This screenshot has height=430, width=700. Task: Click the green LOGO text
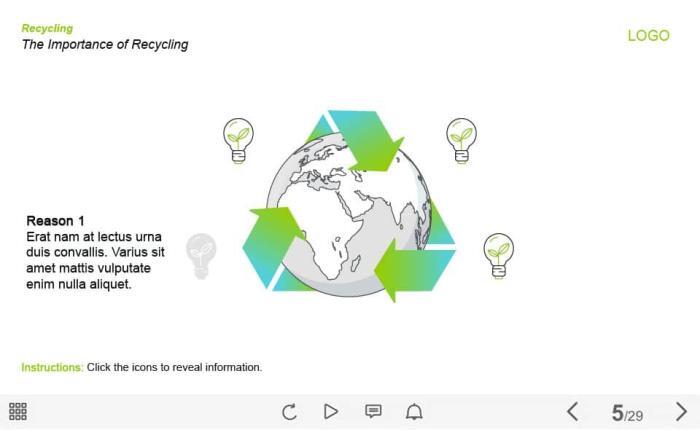pyautogui.click(x=648, y=35)
